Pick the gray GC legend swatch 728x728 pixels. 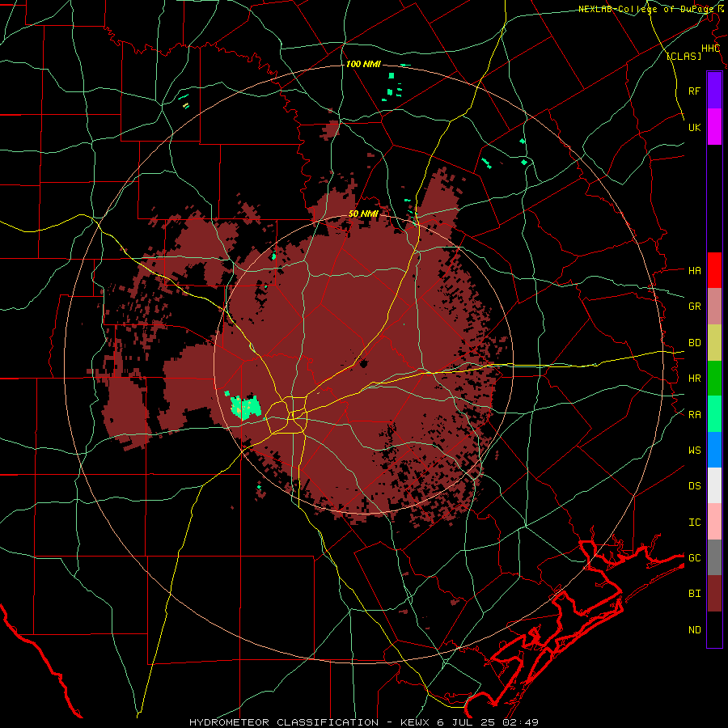714,557
